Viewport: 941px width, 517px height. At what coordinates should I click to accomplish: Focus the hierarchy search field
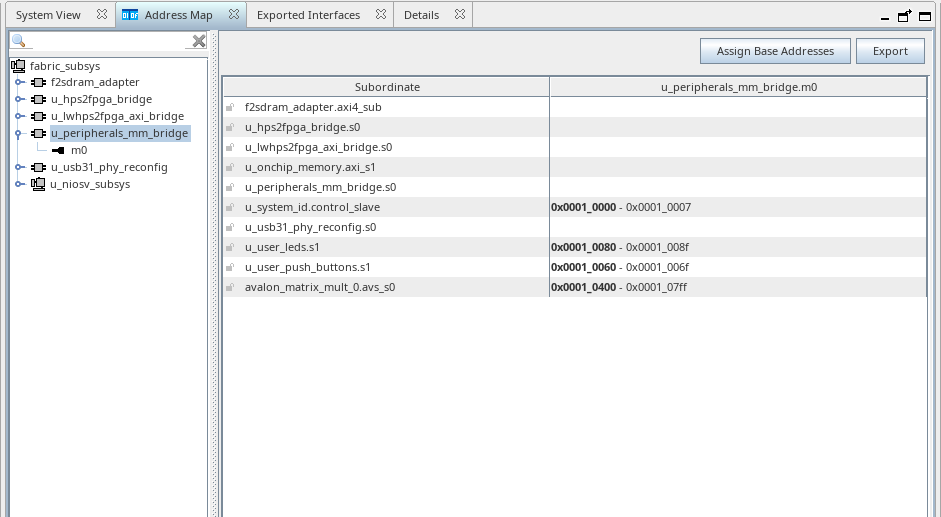click(108, 41)
